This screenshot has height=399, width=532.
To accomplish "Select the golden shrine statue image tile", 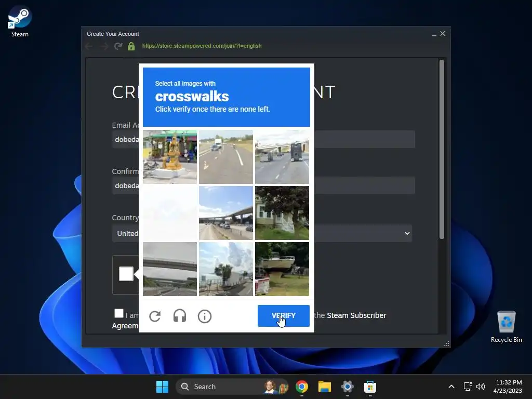I will tap(170, 157).
